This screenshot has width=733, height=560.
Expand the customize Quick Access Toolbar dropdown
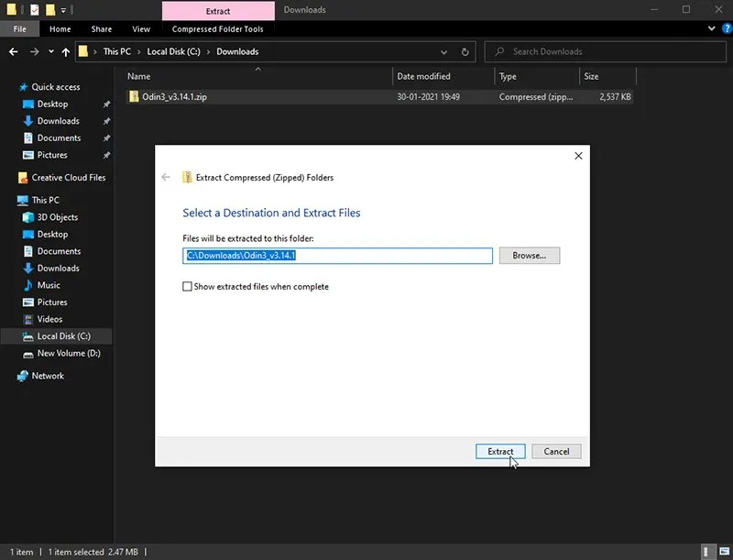[x=61, y=8]
